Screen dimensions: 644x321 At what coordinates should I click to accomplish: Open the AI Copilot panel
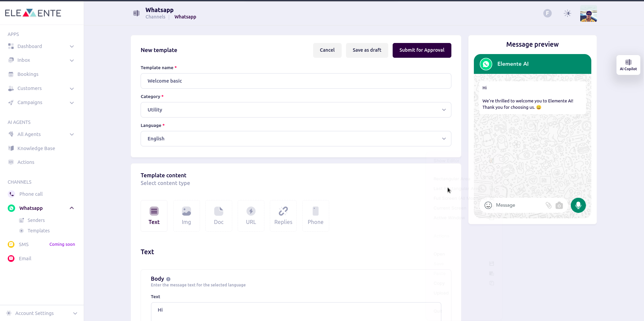(628, 65)
